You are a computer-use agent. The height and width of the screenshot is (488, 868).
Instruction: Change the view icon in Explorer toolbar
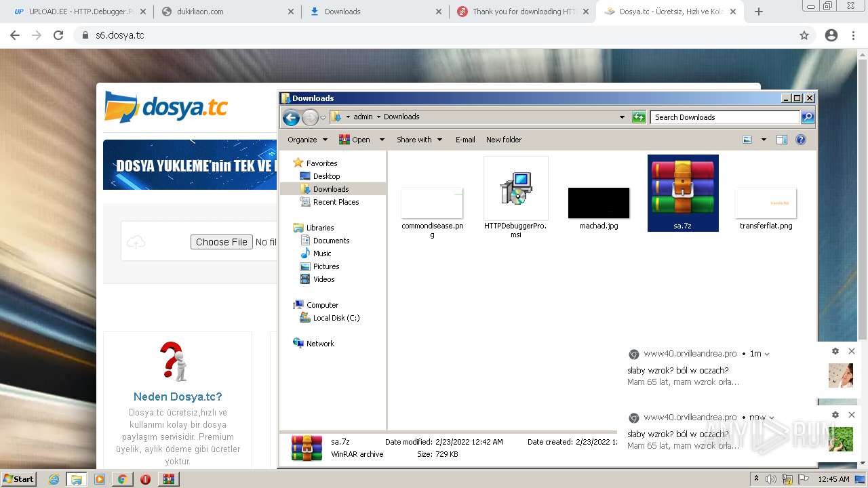point(747,140)
